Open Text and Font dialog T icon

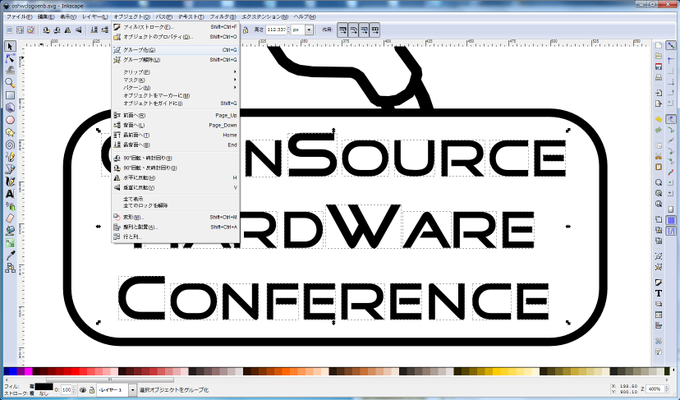tap(658, 293)
